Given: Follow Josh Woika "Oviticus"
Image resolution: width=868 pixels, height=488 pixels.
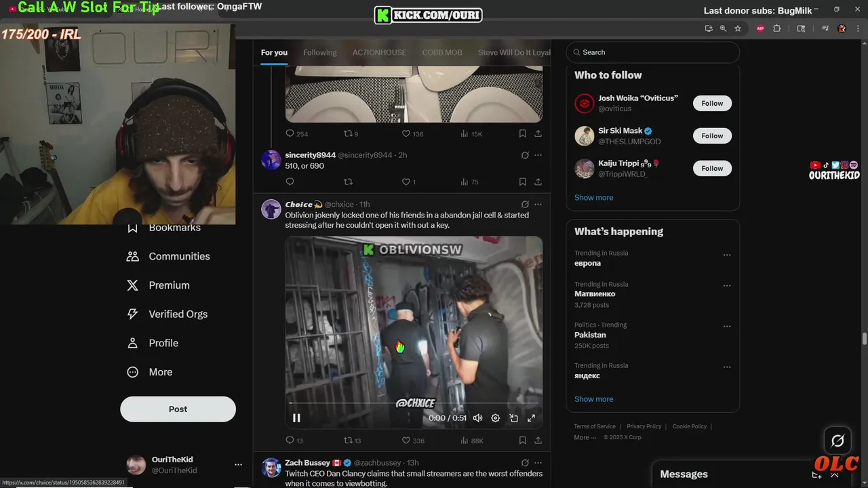Looking at the screenshot, I should pyautogui.click(x=712, y=103).
